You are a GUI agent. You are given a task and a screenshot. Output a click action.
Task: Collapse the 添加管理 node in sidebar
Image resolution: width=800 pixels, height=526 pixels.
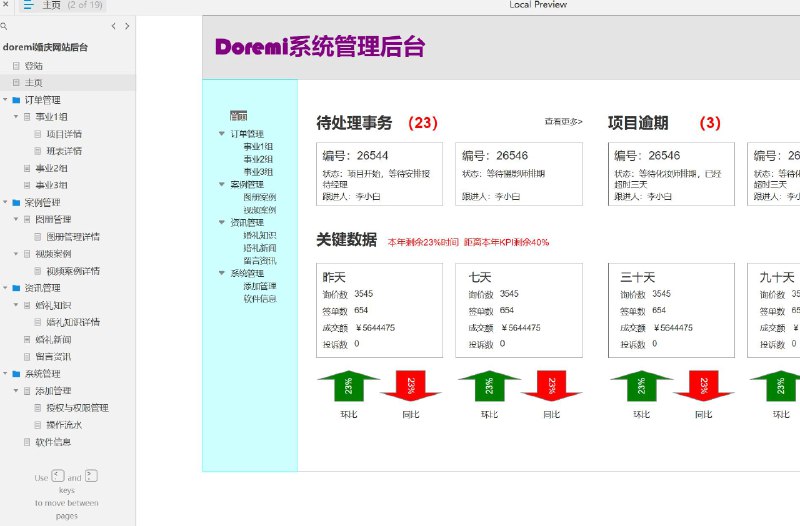[16, 390]
